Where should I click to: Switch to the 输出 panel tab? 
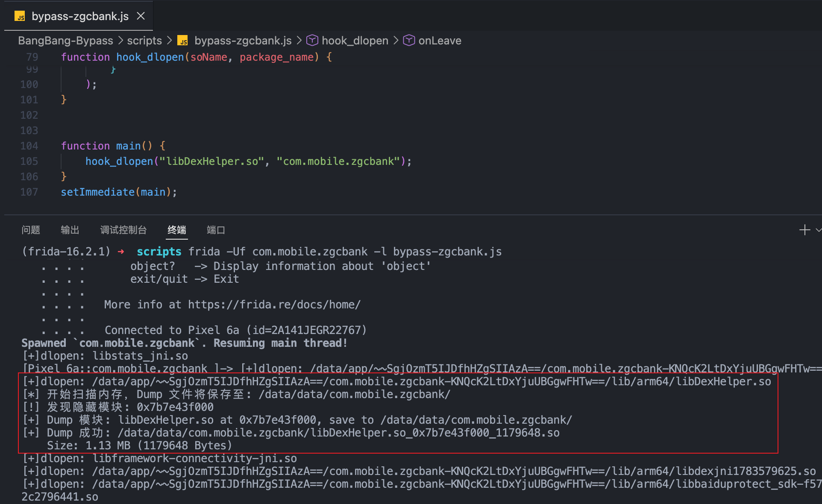(x=70, y=230)
